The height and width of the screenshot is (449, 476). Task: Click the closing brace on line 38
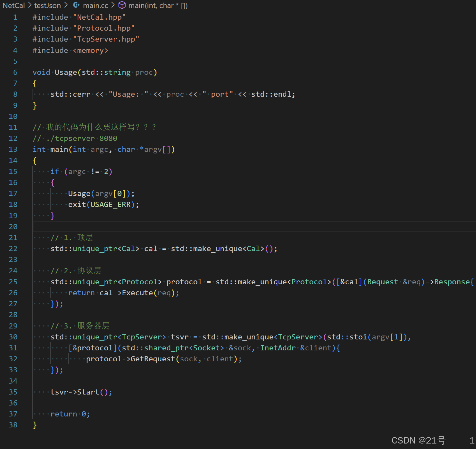35,425
